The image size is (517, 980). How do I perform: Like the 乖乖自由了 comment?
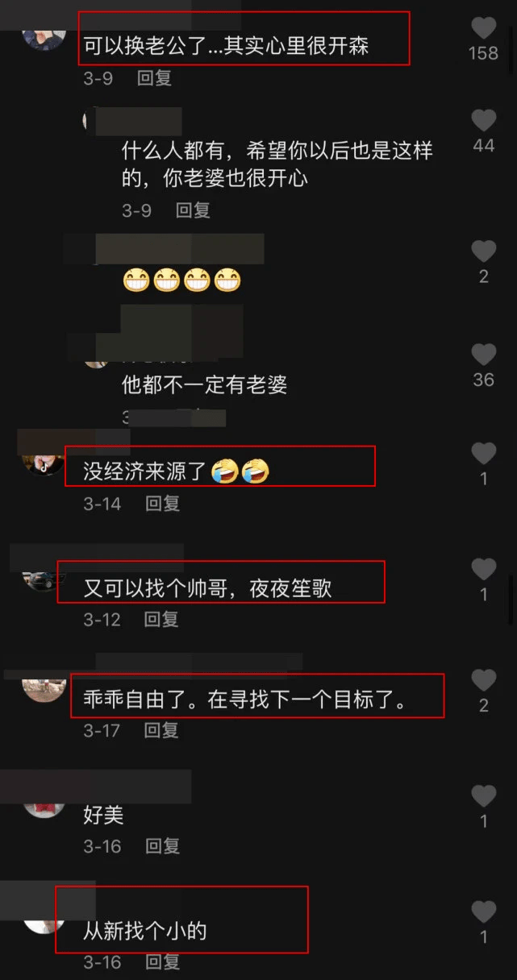point(484,680)
